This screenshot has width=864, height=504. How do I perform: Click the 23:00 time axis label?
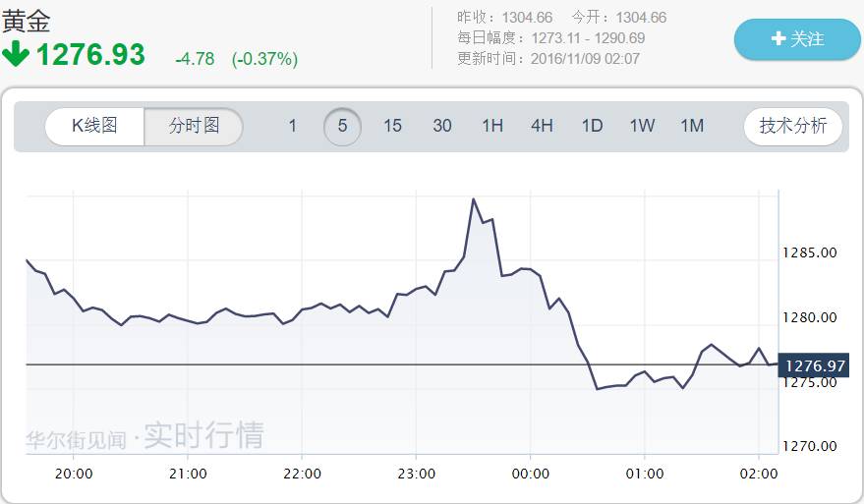point(416,474)
